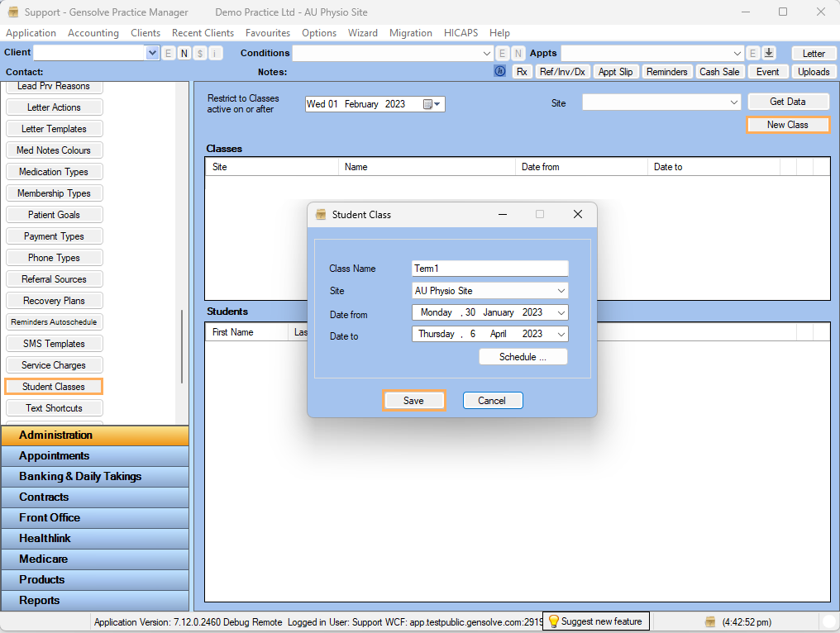840x633 pixels.
Task: Click the Uploads button
Action: click(814, 72)
